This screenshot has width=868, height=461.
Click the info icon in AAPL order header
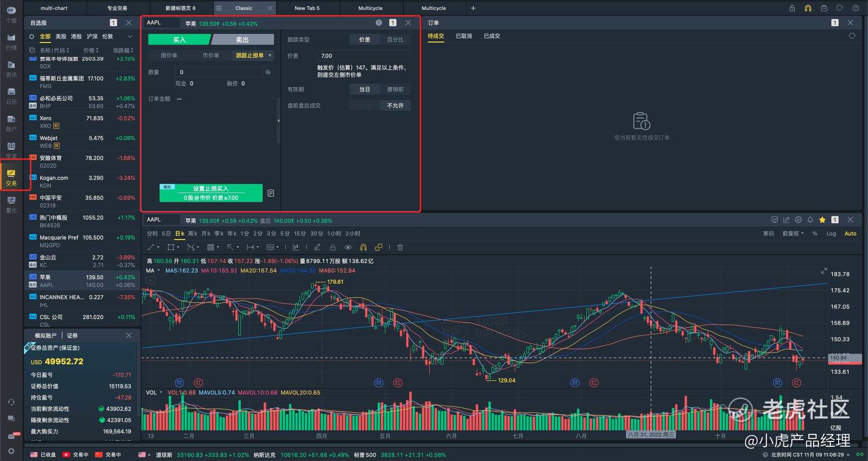click(379, 23)
